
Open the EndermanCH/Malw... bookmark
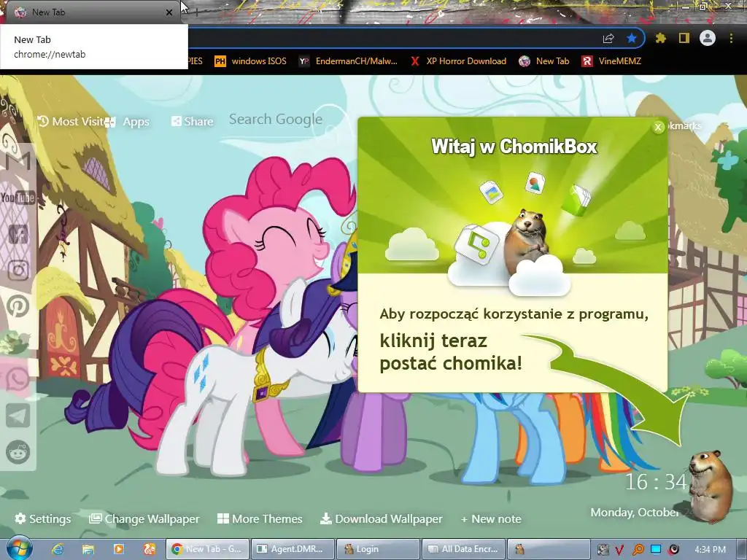coord(348,61)
